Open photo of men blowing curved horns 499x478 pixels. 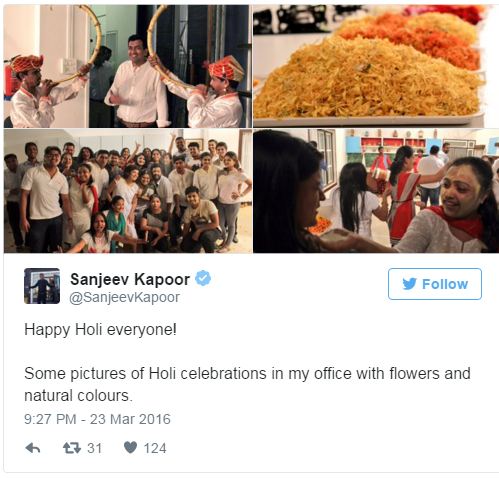[128, 66]
